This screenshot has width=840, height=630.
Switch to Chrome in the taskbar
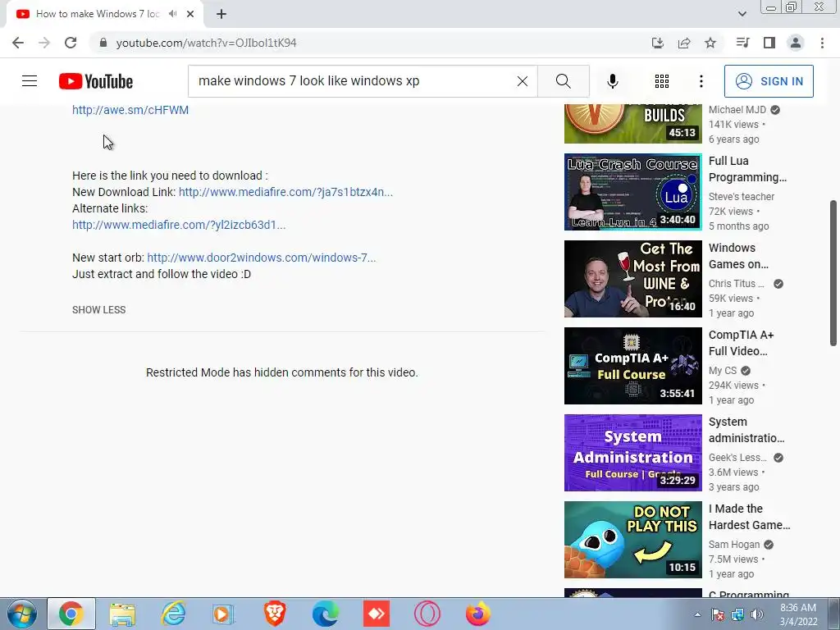[x=71, y=614]
